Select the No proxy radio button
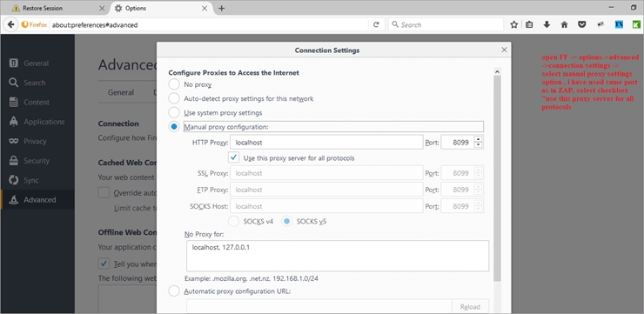The width and height of the screenshot is (644, 314). [174, 84]
